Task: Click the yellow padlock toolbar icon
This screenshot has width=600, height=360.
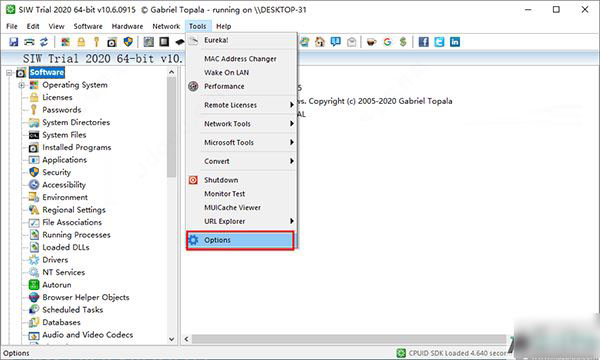Action: click(81, 42)
